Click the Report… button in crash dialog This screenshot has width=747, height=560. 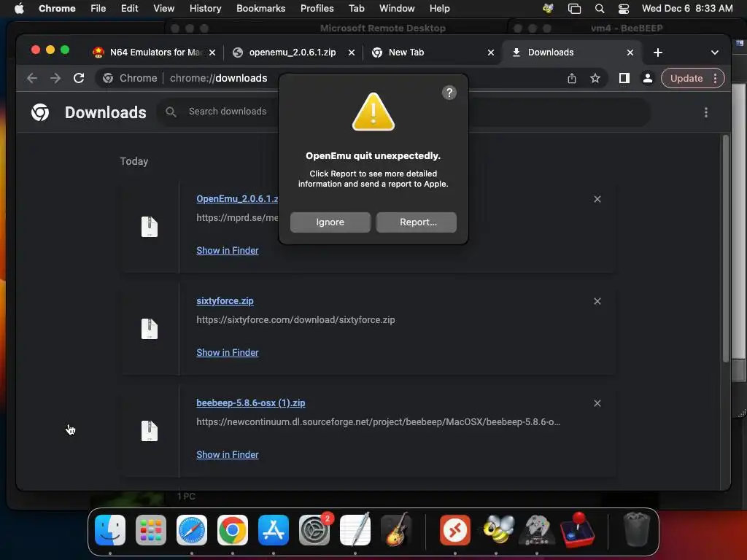pos(417,222)
